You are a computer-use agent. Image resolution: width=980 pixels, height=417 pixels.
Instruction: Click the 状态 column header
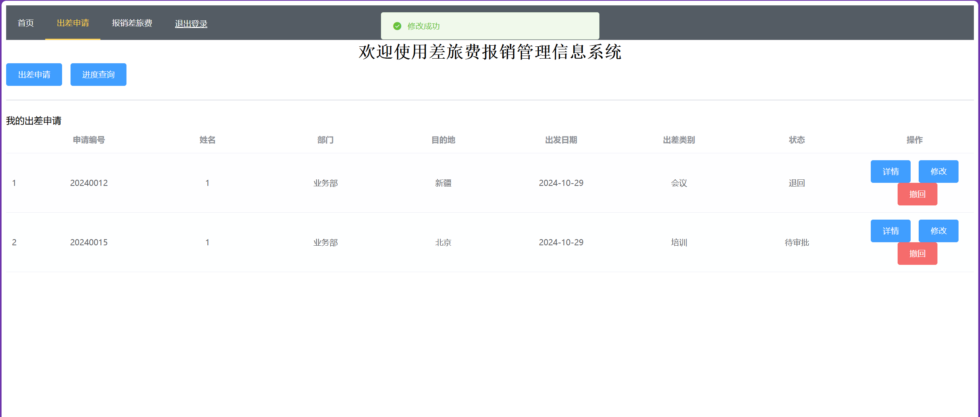[796, 140]
